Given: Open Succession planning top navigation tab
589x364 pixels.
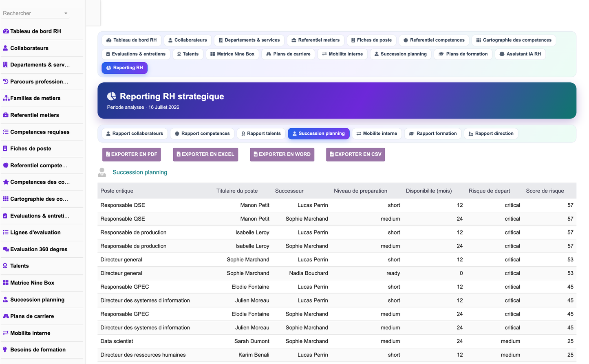Looking at the screenshot, I should click(400, 54).
